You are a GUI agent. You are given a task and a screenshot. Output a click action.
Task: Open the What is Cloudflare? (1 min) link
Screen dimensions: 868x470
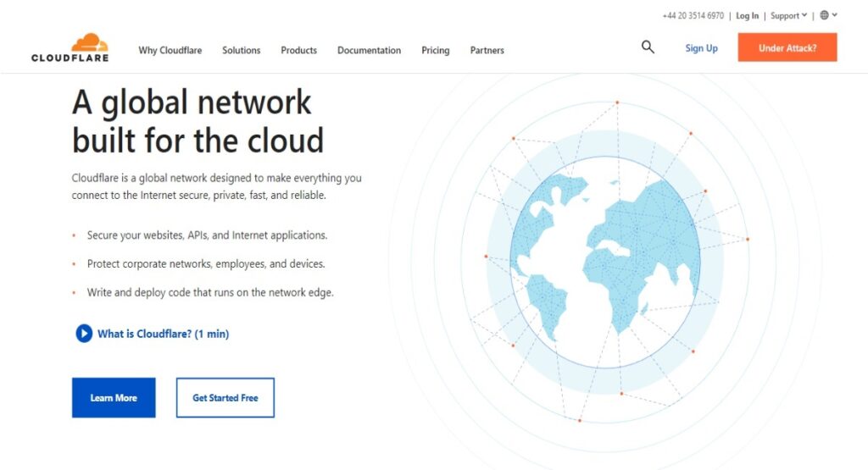tap(164, 334)
